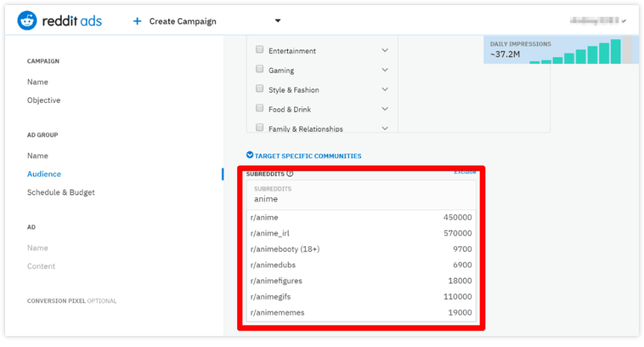The height and width of the screenshot is (347, 644).
Task: Select r/animefigures suggestion
Action: (x=361, y=281)
